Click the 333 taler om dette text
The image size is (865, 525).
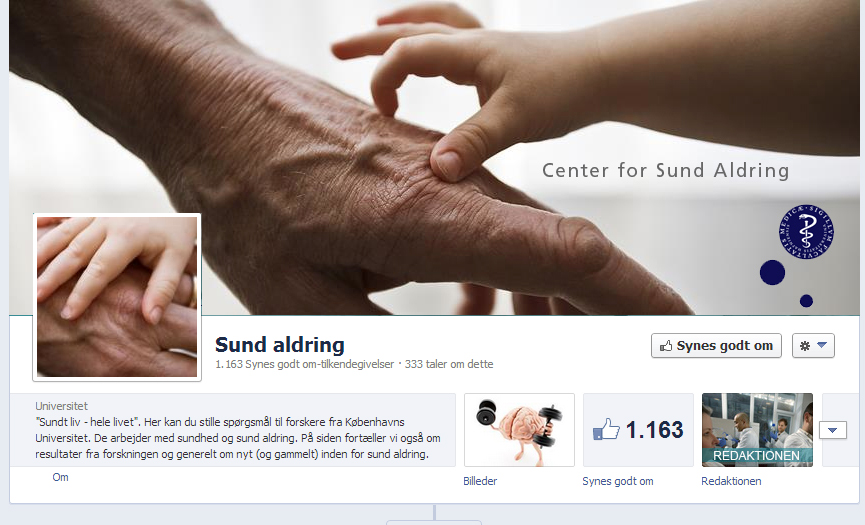(x=449, y=364)
